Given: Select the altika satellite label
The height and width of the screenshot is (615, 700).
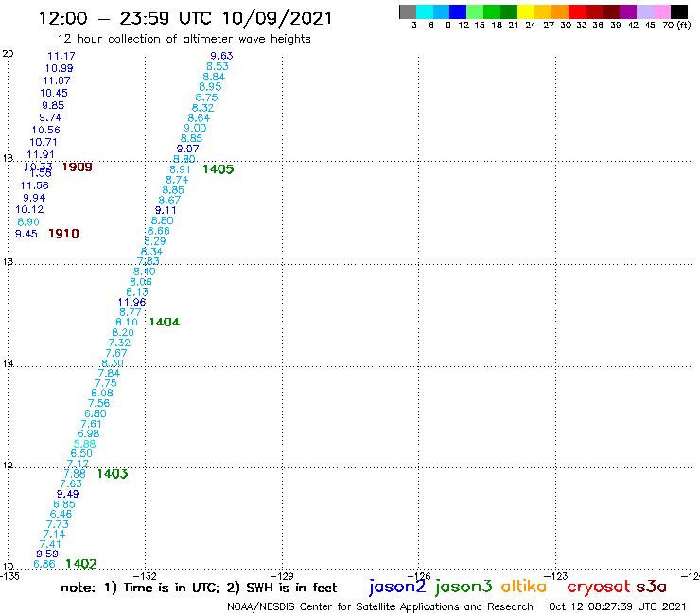Looking at the screenshot, I should tap(524, 587).
